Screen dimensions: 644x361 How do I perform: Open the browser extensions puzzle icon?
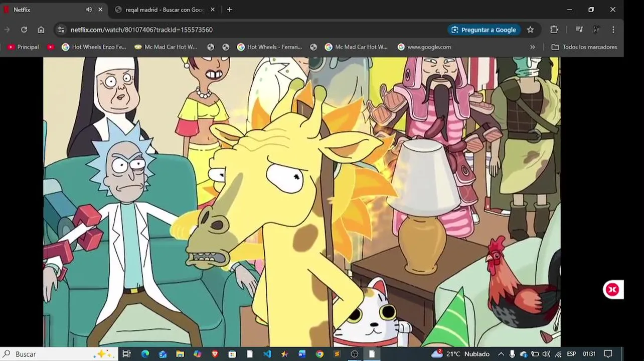click(554, 30)
